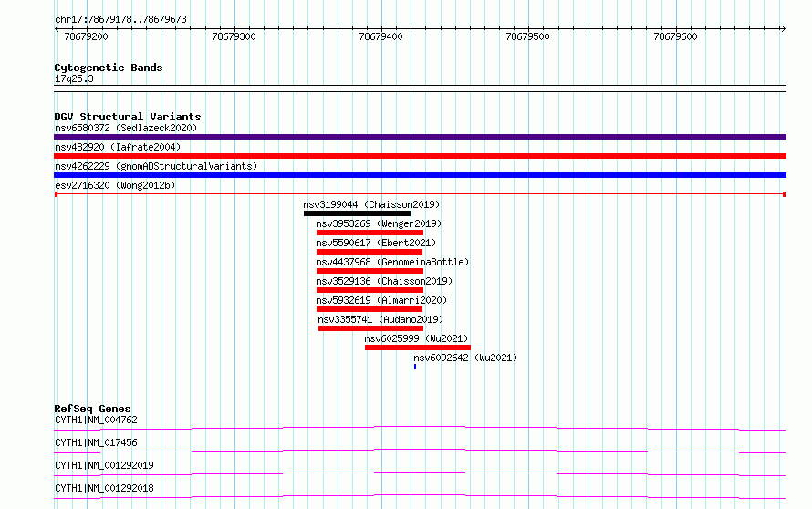Select red bar under nsv5590617 Ebert2021
Image resolution: width=812 pixels, height=509 pixels.
pyautogui.click(x=370, y=252)
